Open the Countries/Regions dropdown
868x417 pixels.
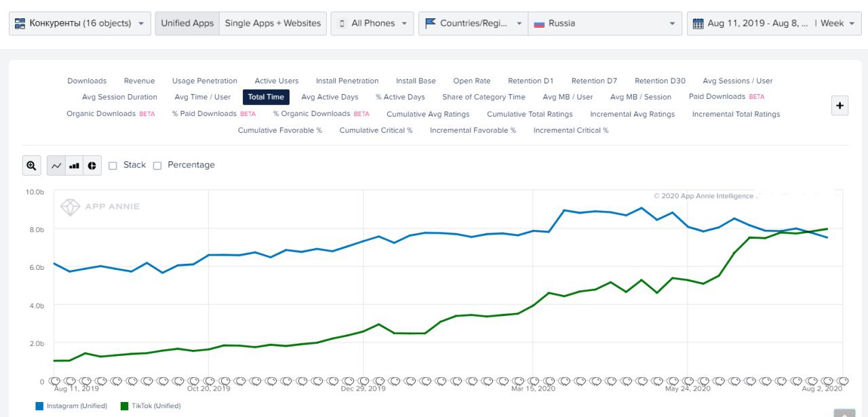point(473,23)
